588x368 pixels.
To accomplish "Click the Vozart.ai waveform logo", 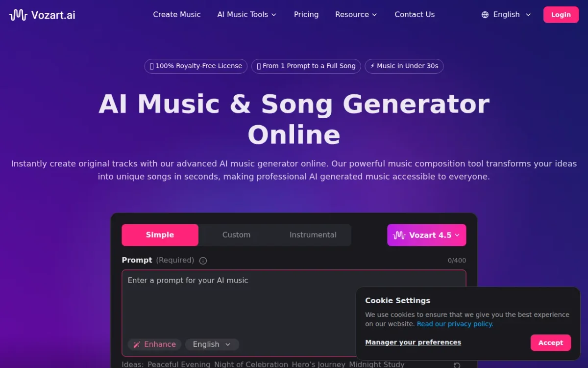I will (18, 15).
